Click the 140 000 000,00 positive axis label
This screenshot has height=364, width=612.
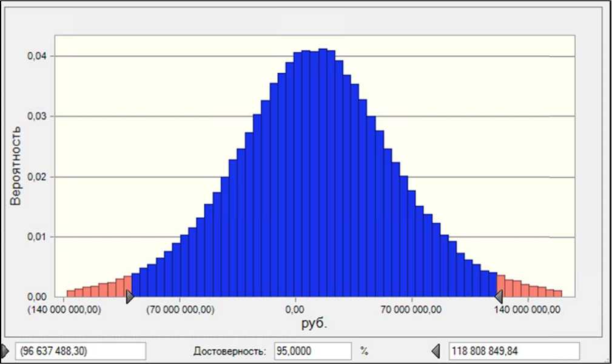527,310
